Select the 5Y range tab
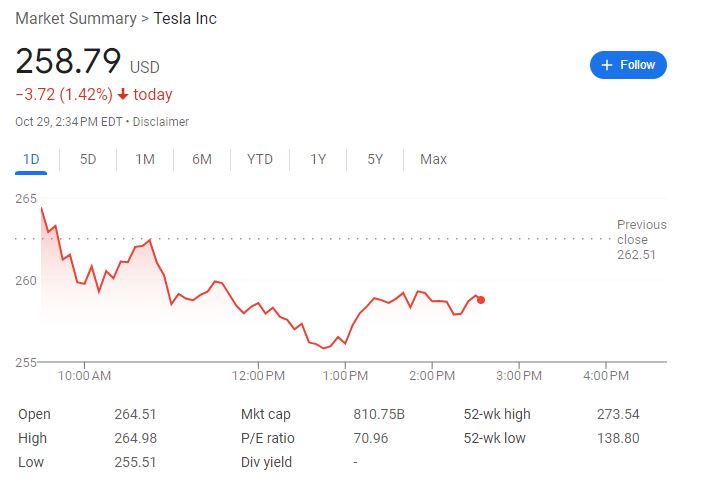 coord(375,159)
